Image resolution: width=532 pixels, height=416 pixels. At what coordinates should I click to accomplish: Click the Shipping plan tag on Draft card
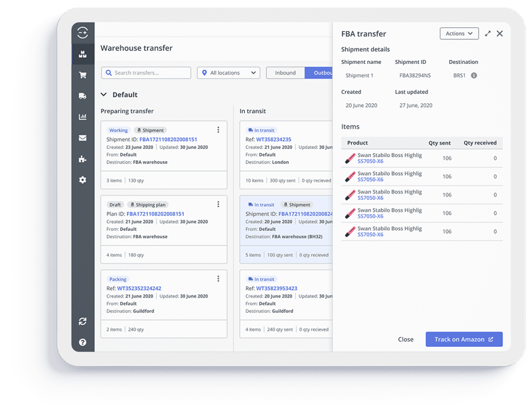148,204
